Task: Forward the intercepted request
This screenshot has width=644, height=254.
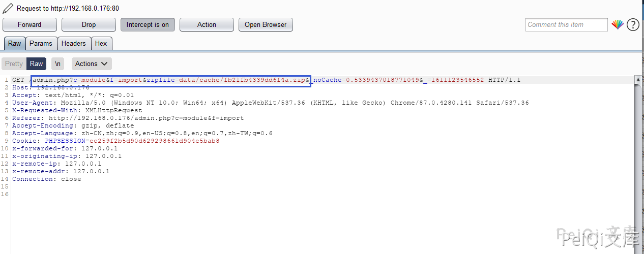Action: coord(30,24)
